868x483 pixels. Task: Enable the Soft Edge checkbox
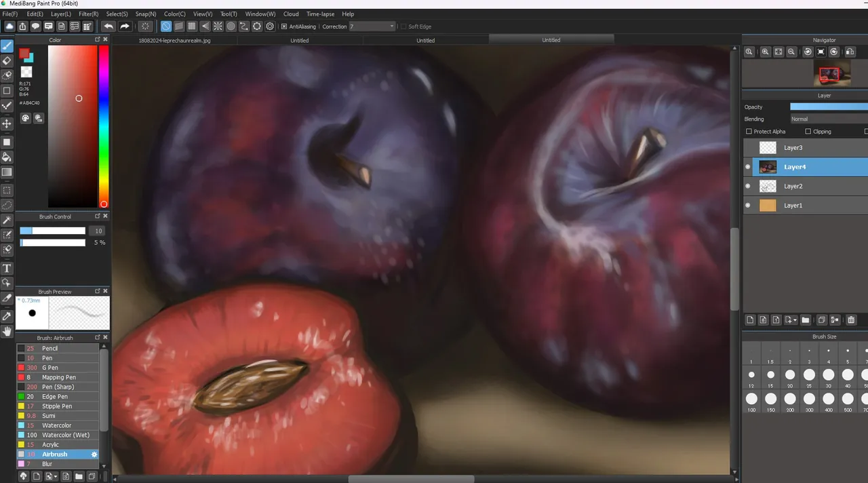[403, 26]
